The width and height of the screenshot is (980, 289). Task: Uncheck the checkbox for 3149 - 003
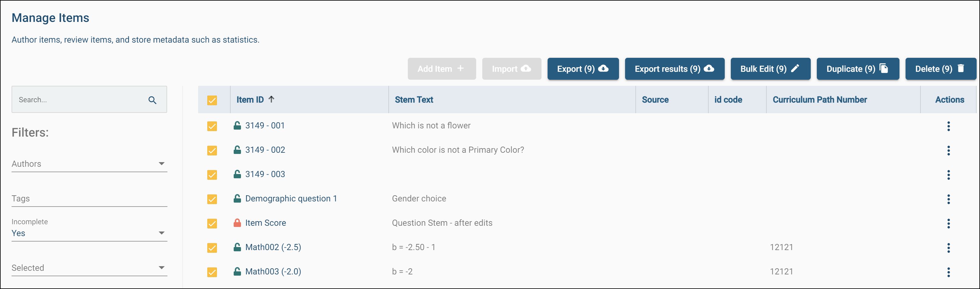(x=212, y=175)
